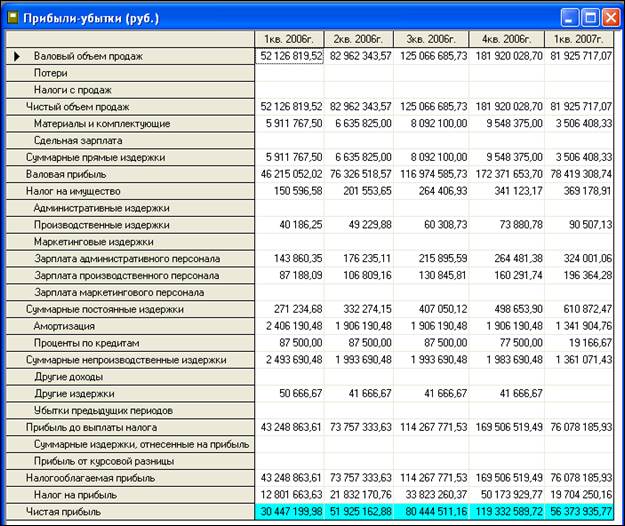Select row Суммарные прямые издержки
The image size is (625, 526).
click(130, 157)
